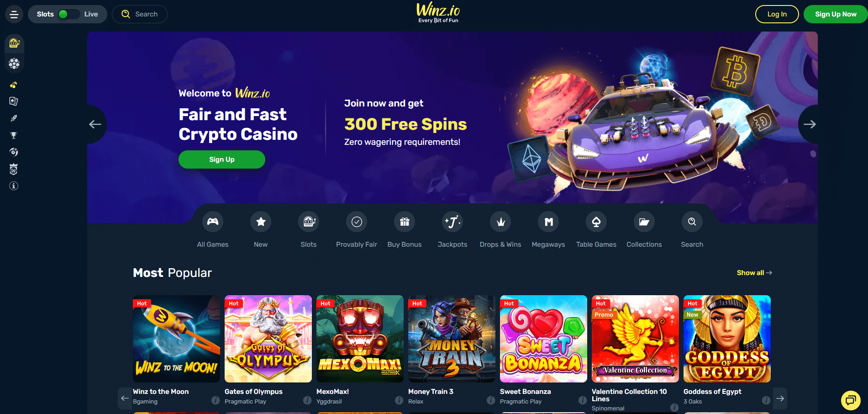The image size is (868, 414).
Task: Open the Jackpots category icon
Action: click(x=452, y=222)
